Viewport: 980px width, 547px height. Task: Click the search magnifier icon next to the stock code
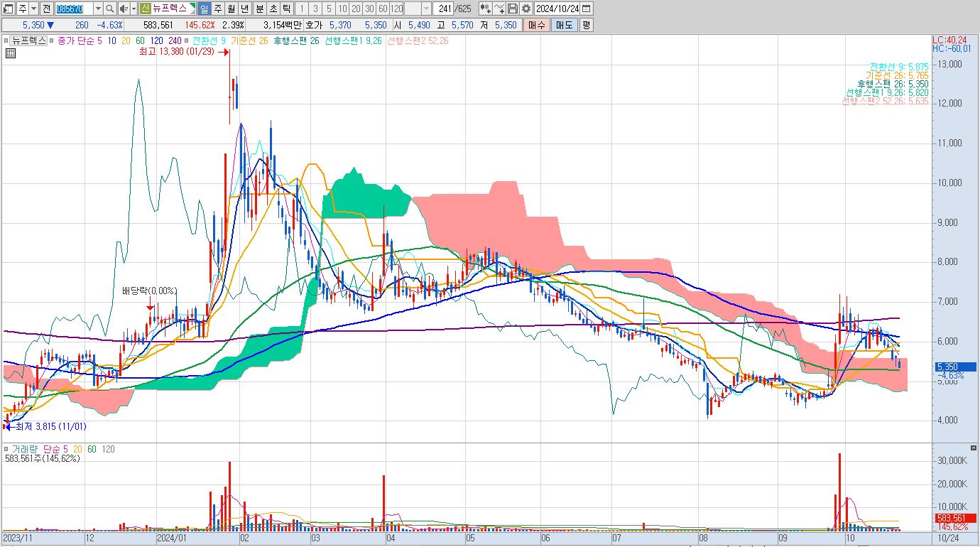pos(110,9)
